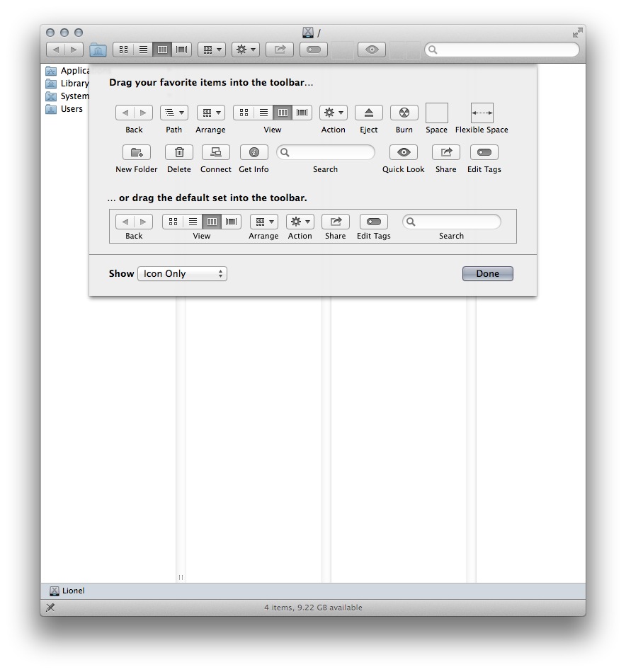Select the Connect server icon

215,152
